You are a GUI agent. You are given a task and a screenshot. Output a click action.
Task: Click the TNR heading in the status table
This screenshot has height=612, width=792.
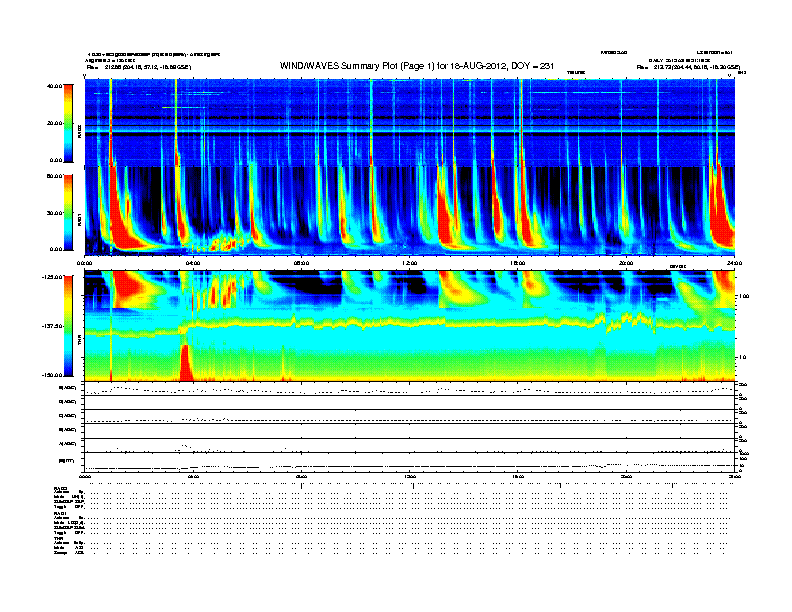pyautogui.click(x=58, y=538)
